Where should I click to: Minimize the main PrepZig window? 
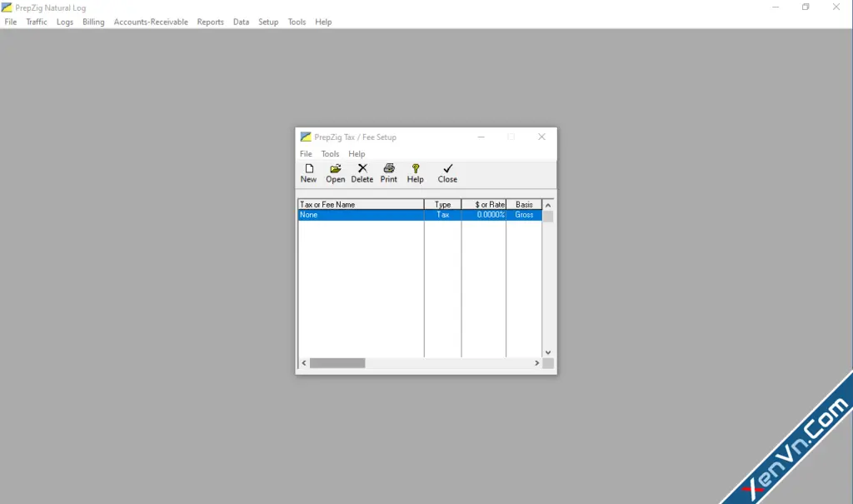776,7
